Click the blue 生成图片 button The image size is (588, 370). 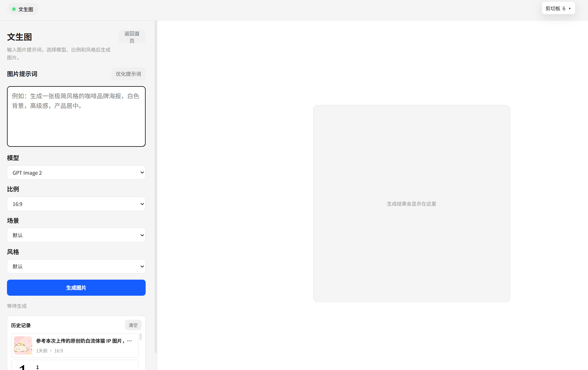pyautogui.click(x=76, y=288)
